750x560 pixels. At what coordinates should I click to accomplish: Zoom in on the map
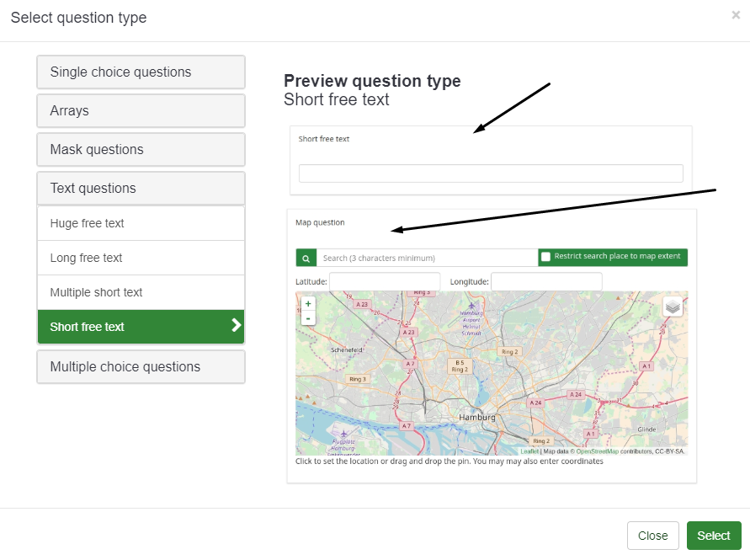pos(308,303)
